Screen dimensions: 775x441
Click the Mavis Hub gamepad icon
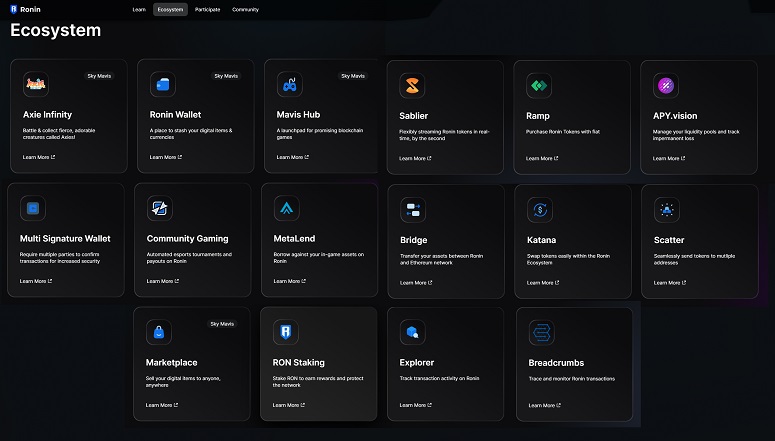click(x=290, y=84)
